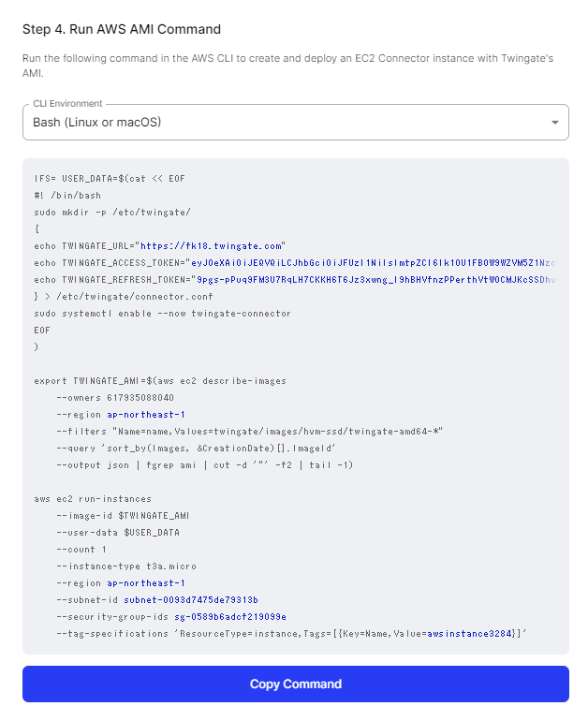Click the Copy Command button
The height and width of the screenshot is (721, 588).
pyautogui.click(x=296, y=684)
